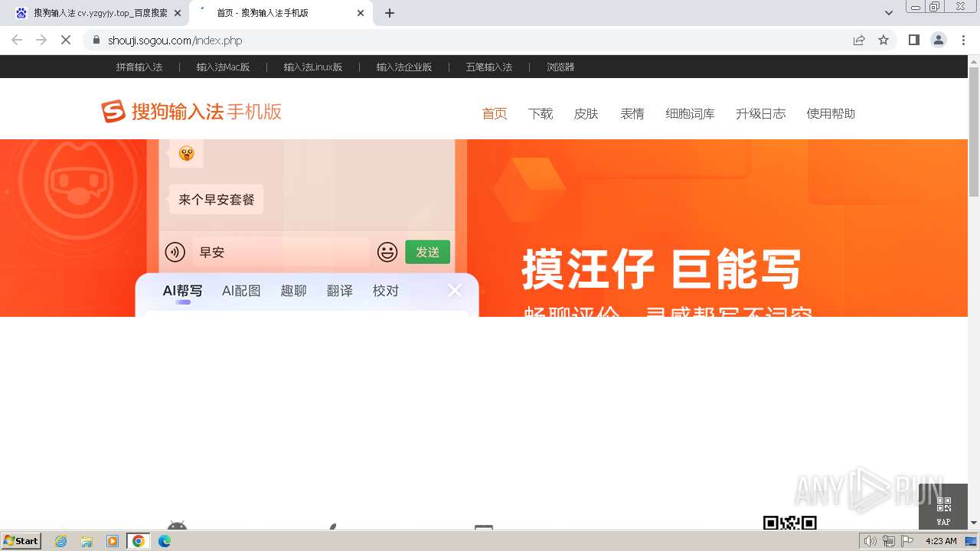Select the AI配图 tab in the banner

(x=241, y=291)
